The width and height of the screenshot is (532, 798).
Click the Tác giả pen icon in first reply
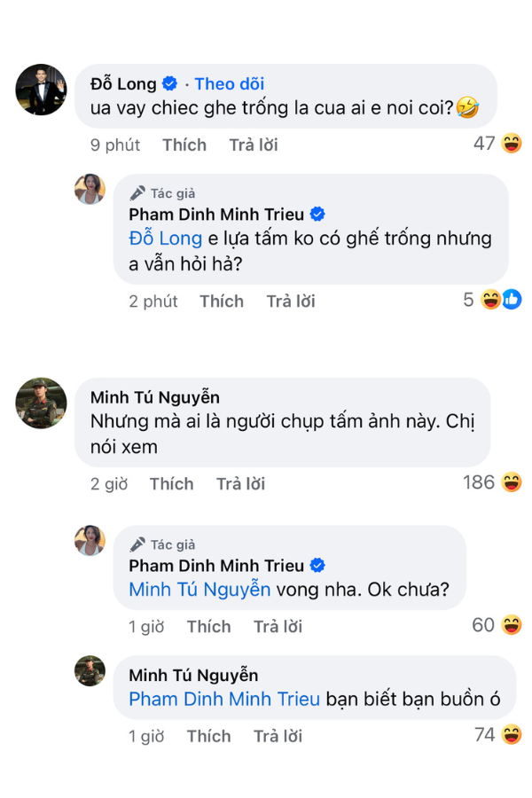[137, 193]
